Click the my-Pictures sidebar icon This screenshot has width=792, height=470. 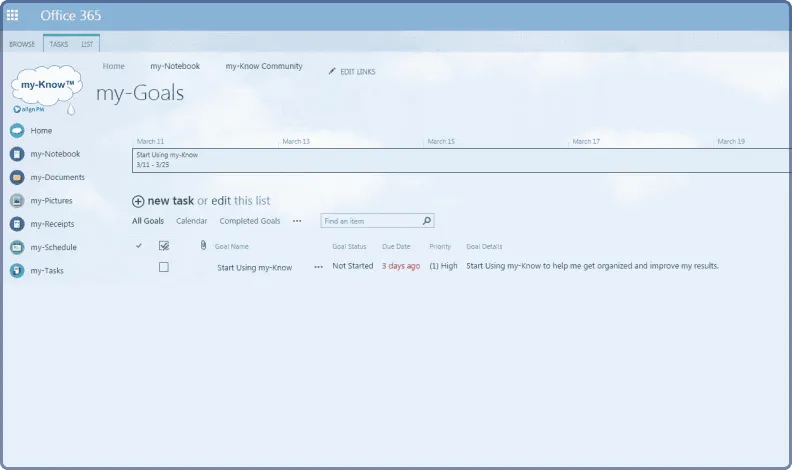pyautogui.click(x=17, y=200)
